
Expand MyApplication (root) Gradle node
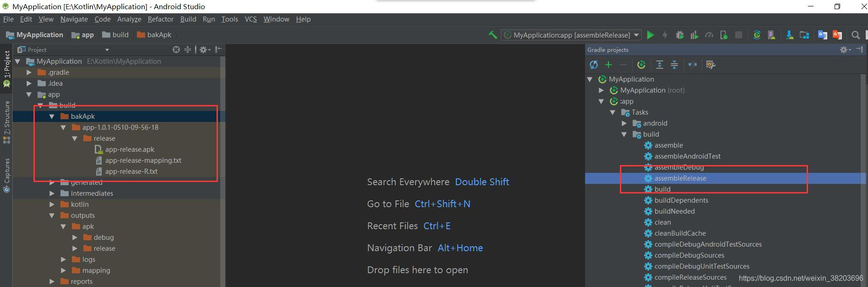click(601, 90)
